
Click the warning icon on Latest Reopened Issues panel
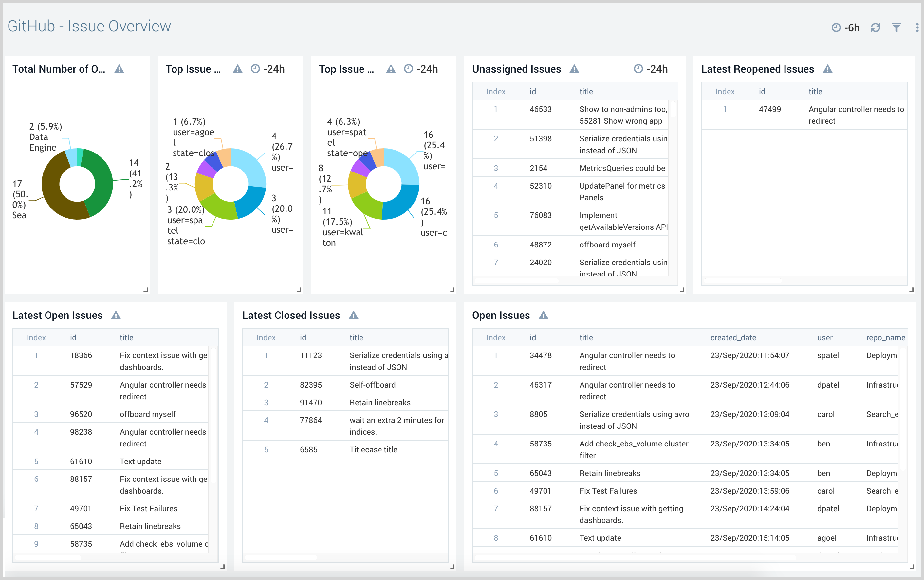click(828, 69)
